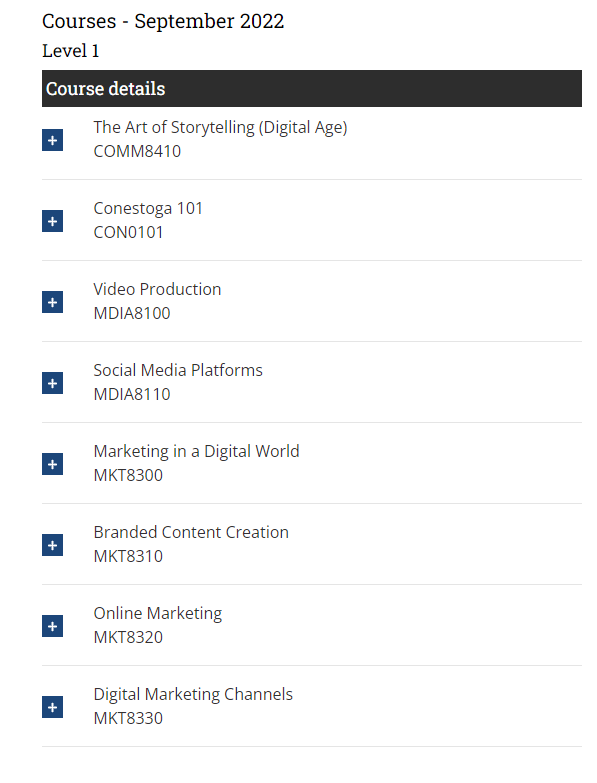Click the Online Marketing course title

coord(157,613)
